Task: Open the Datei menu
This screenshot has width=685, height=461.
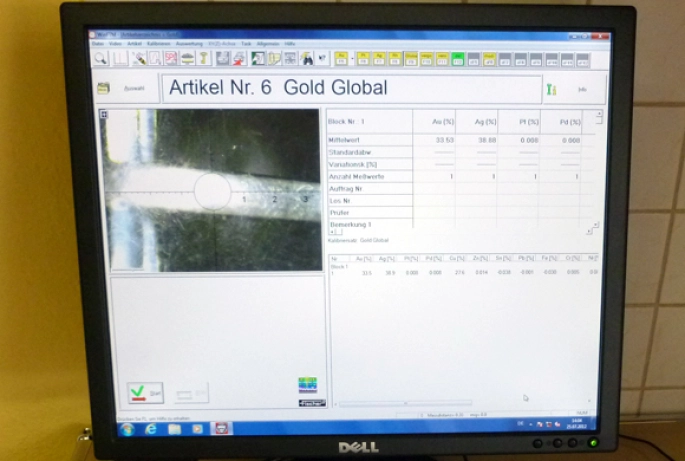Action: click(x=97, y=44)
